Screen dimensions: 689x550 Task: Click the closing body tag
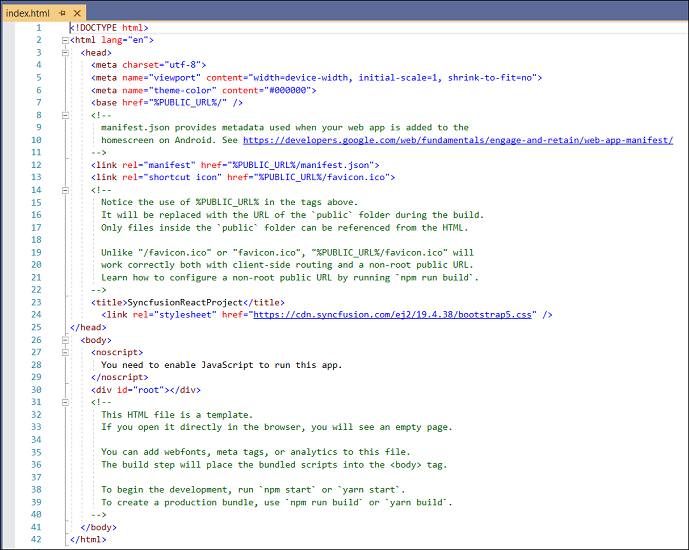pyautogui.click(x=98, y=527)
